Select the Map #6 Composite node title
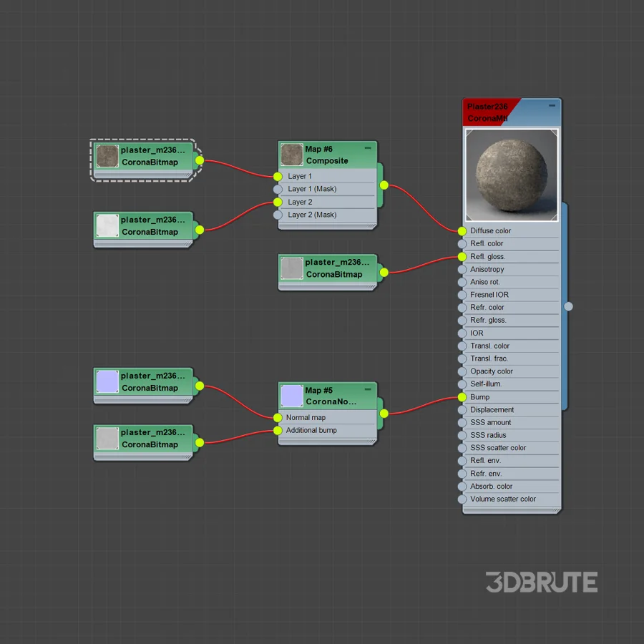Screen dimensions: 644x644 (327, 155)
